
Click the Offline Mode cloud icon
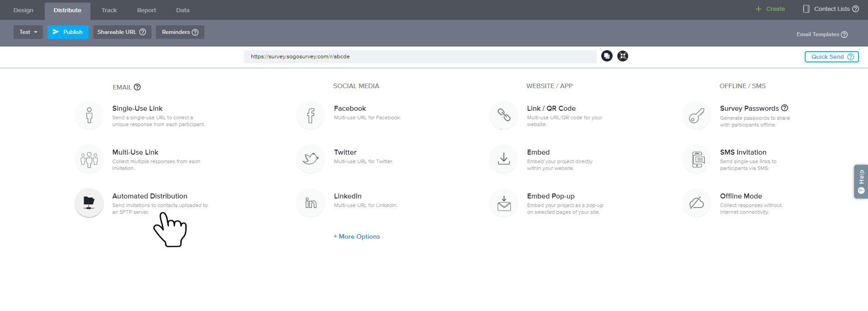click(x=697, y=203)
